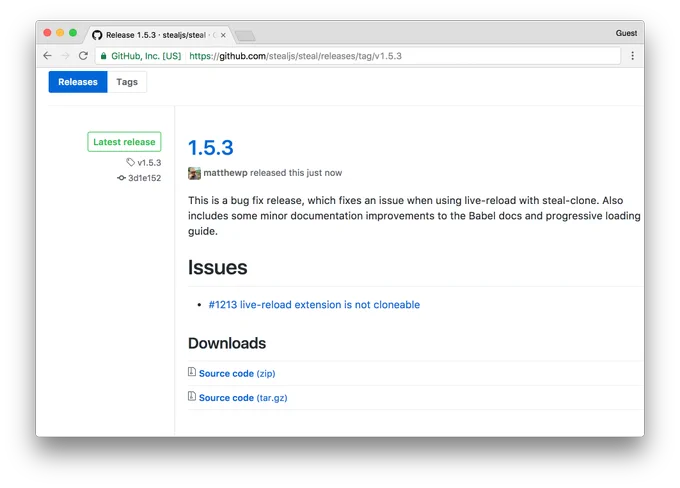Screen dimensions: 680x488
Task: Select the Release 1.5.3 browser tab
Action: pos(159,35)
